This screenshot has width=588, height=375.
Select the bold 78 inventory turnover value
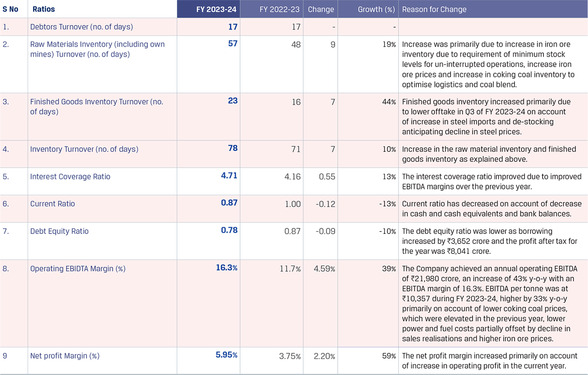233,148
